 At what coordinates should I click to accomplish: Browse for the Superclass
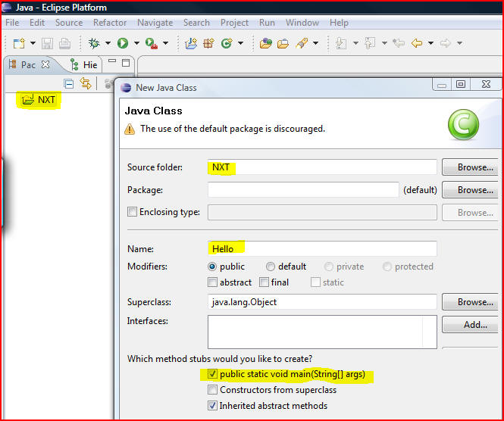pos(471,302)
